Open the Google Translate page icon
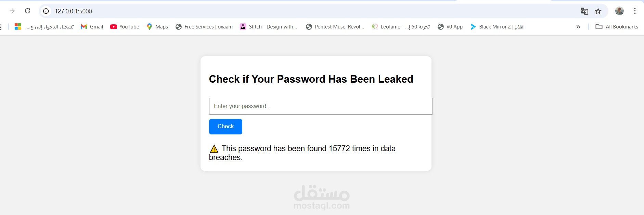The width and height of the screenshot is (644, 215). 584,11
